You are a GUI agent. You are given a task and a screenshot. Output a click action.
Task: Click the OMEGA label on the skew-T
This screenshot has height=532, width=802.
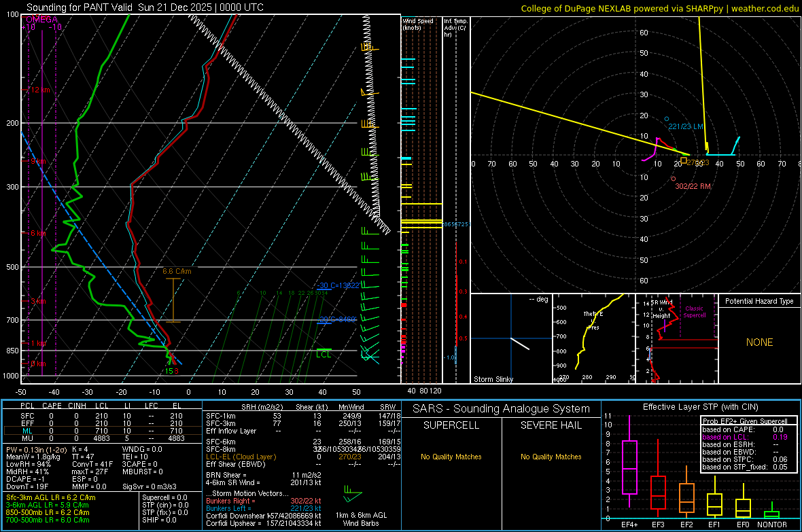point(42,20)
